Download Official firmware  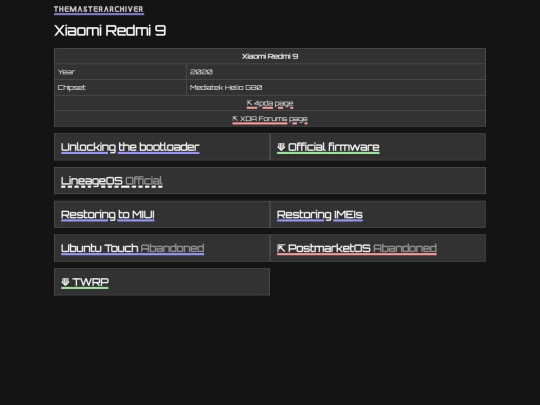click(328, 147)
